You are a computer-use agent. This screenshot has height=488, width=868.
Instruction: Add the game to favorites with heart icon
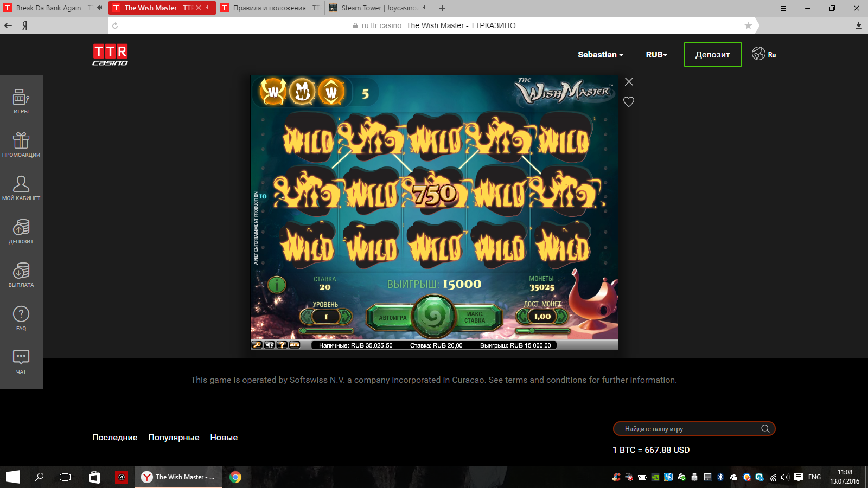click(x=629, y=102)
